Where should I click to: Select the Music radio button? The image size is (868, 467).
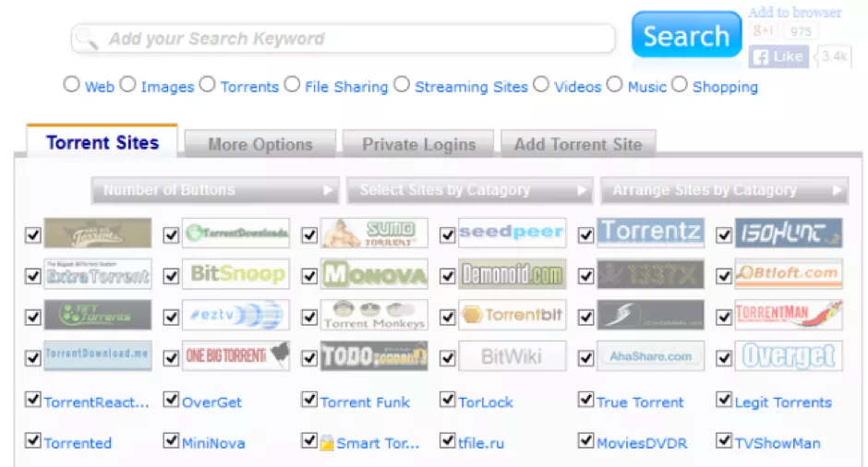click(614, 85)
